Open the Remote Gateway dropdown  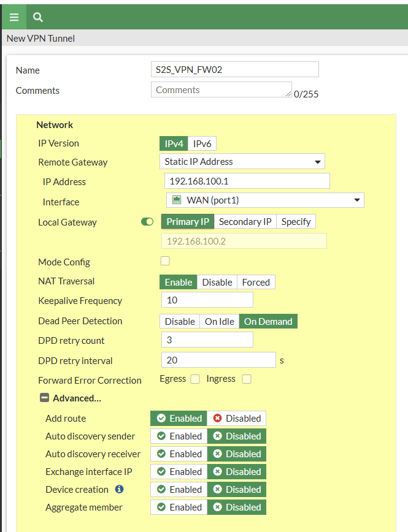coord(242,162)
